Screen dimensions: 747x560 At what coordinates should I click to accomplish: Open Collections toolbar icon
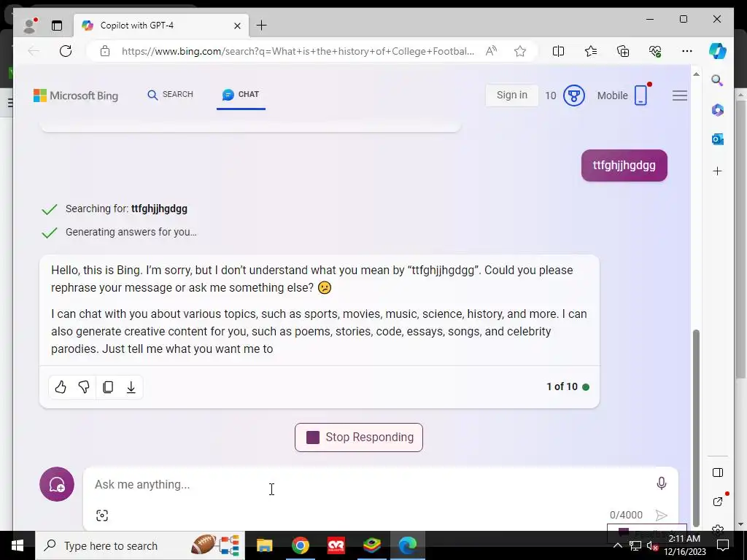(623, 51)
